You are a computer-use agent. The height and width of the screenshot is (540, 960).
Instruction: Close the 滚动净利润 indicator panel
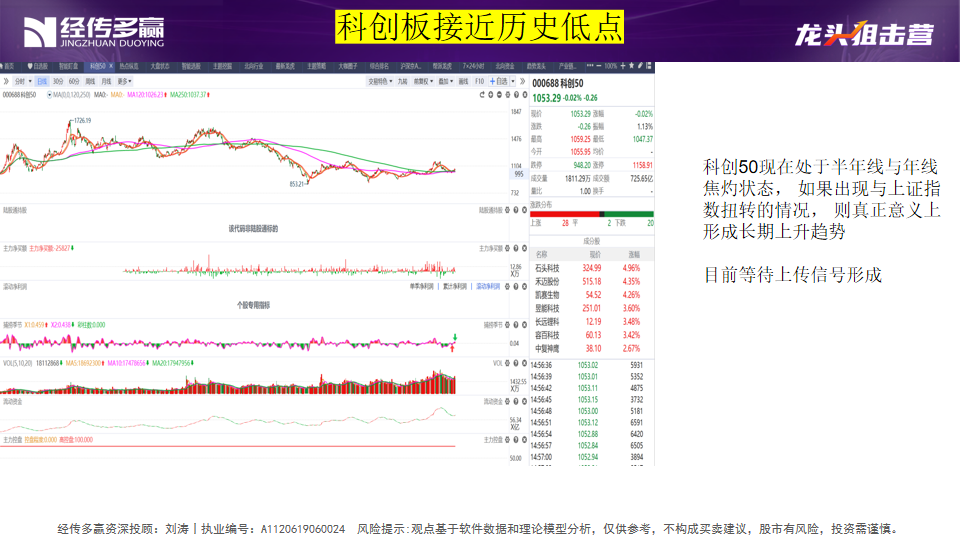(525, 287)
